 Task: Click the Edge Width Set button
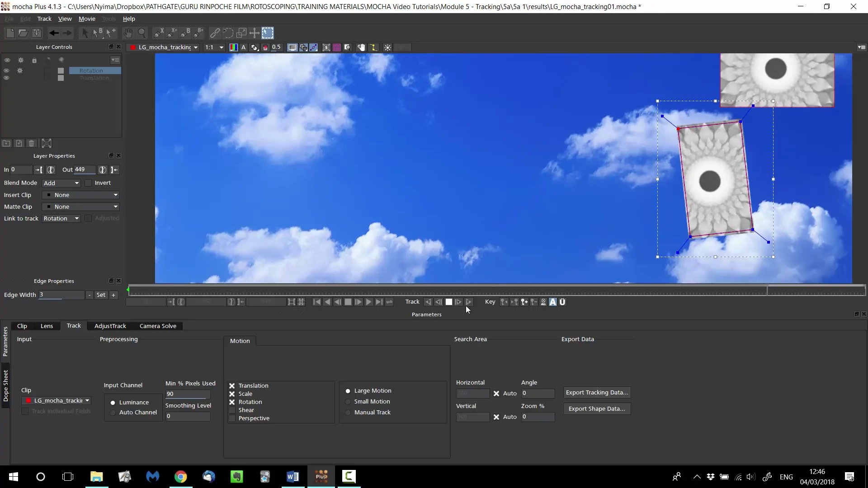point(101,295)
